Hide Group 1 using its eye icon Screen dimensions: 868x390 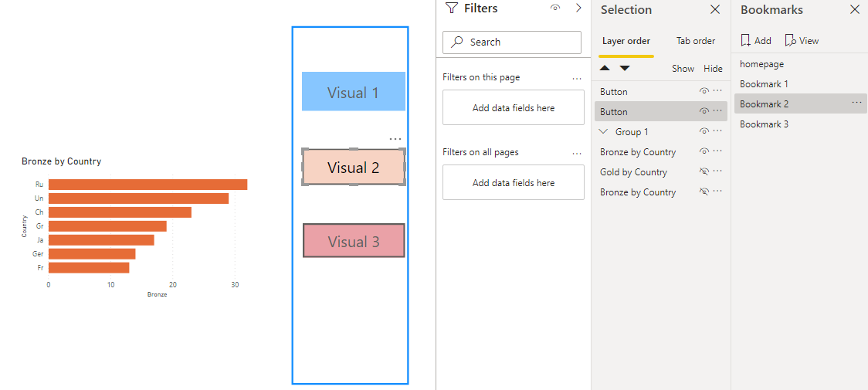[704, 131]
